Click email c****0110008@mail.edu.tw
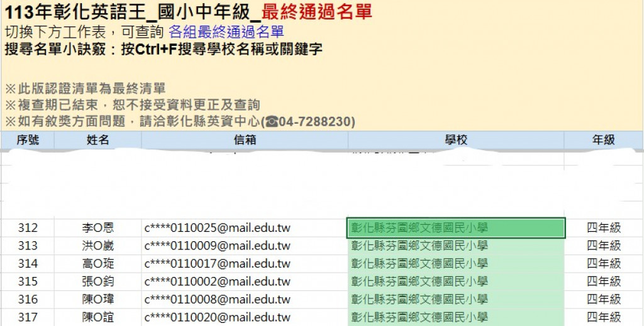644x326 pixels. tap(218, 300)
